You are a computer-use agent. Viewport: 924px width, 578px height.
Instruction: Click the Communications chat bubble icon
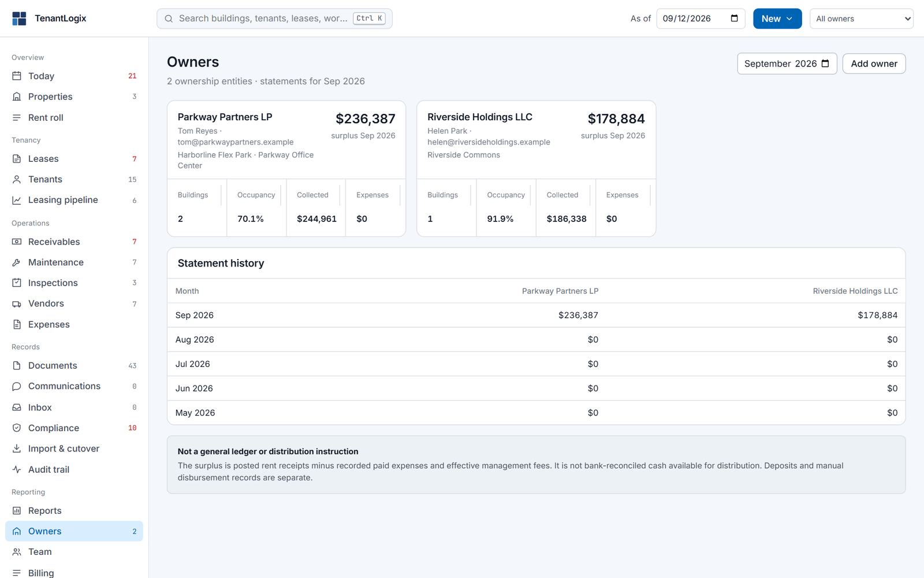17,386
